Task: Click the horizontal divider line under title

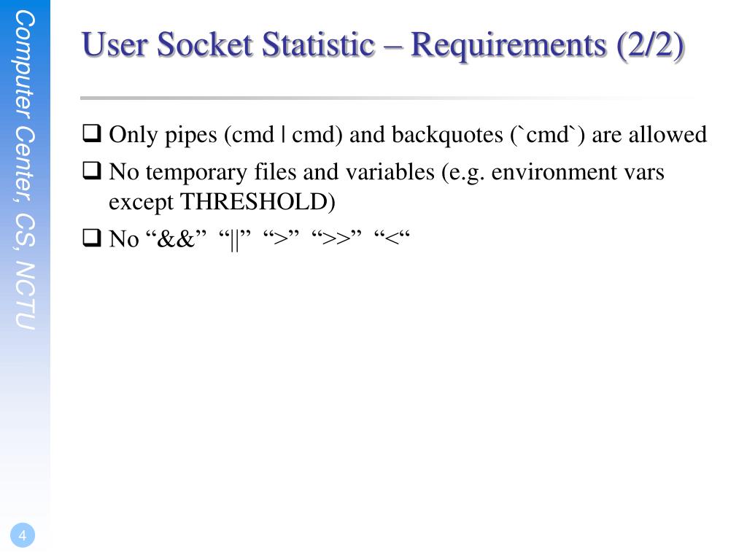Action: coord(388,98)
